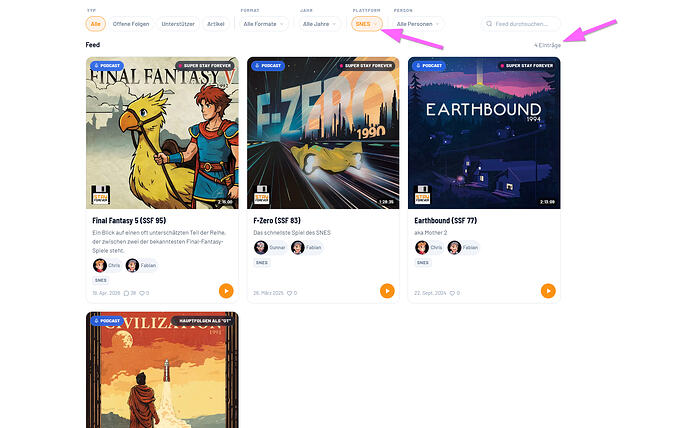This screenshot has width=690, height=428.
Task: Like the Earthbound episode heart icon
Action: pyautogui.click(x=451, y=293)
